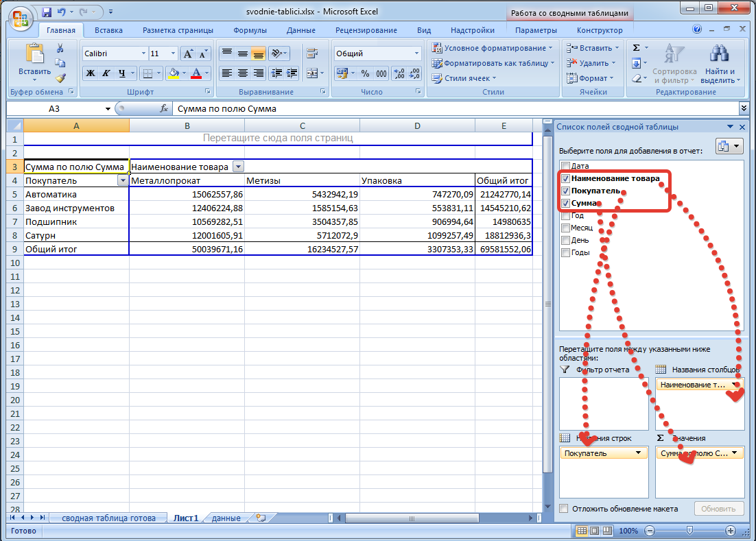This screenshot has height=541, width=756.
Task: Save the workbook via quick access toolbar
Action: [x=47, y=12]
